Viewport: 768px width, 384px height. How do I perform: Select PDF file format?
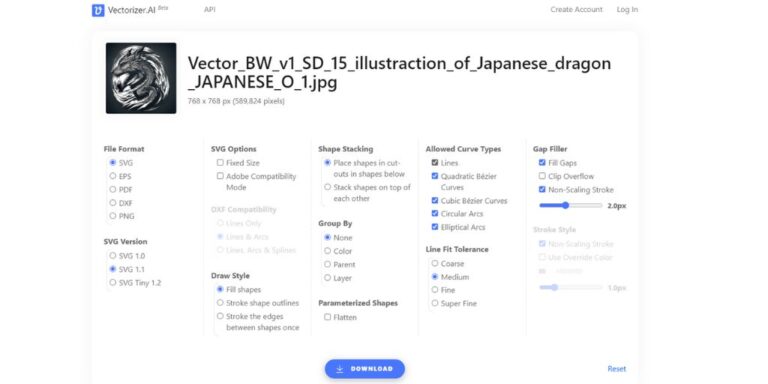pyautogui.click(x=113, y=190)
